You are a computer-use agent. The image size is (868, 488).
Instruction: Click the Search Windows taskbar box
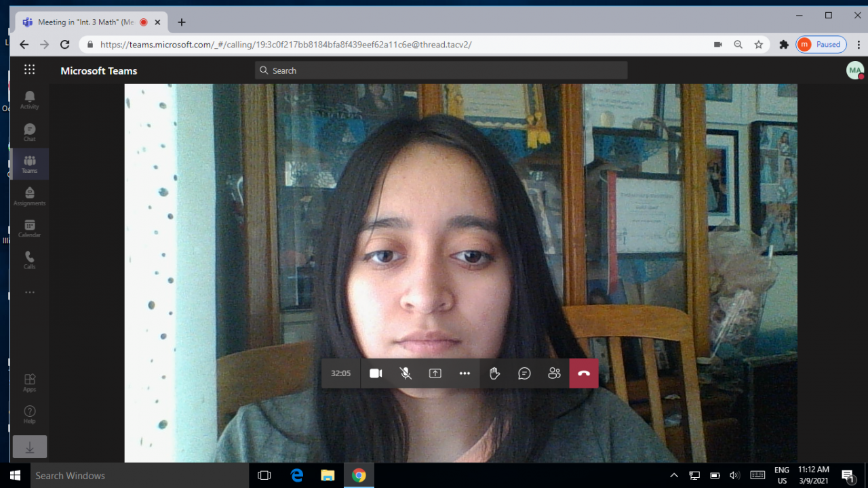pos(140,475)
